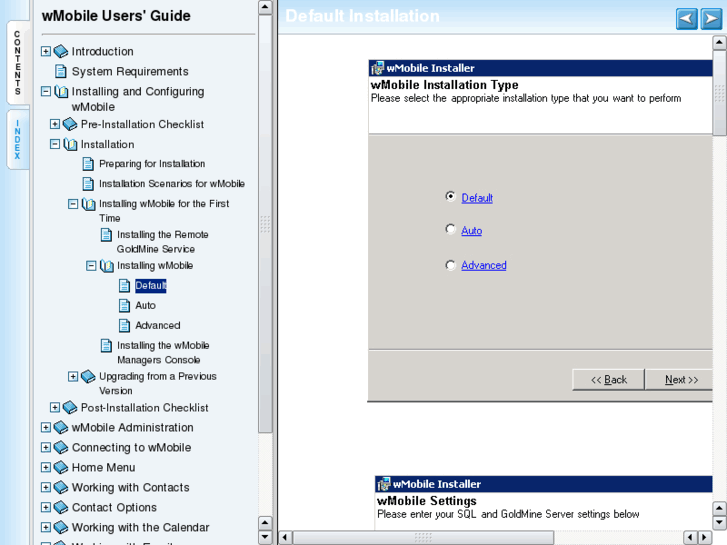This screenshot has width=727, height=545.
Task: Click the Installation open book icon
Action: point(70,144)
